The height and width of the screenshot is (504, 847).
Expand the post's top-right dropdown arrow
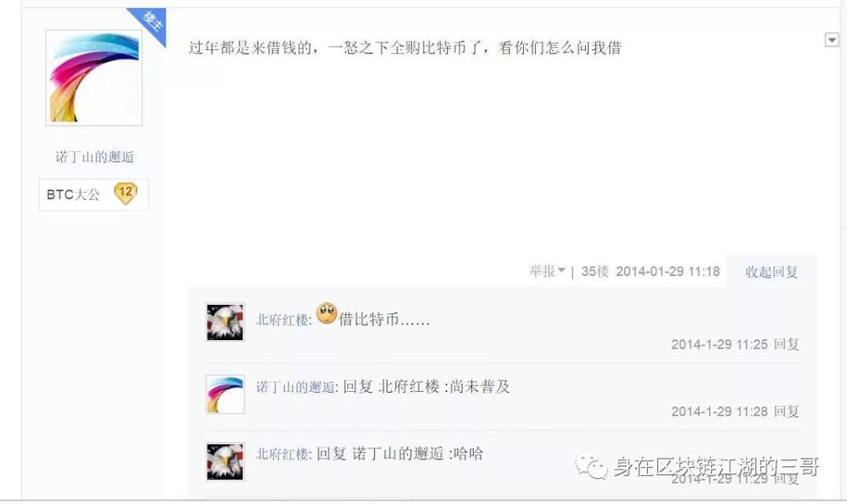pos(832,40)
